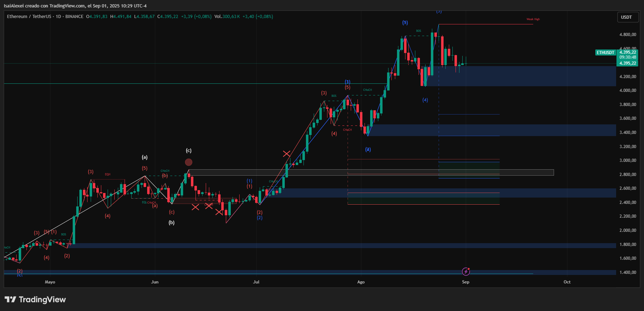Select the red Weak High label

[533, 19]
